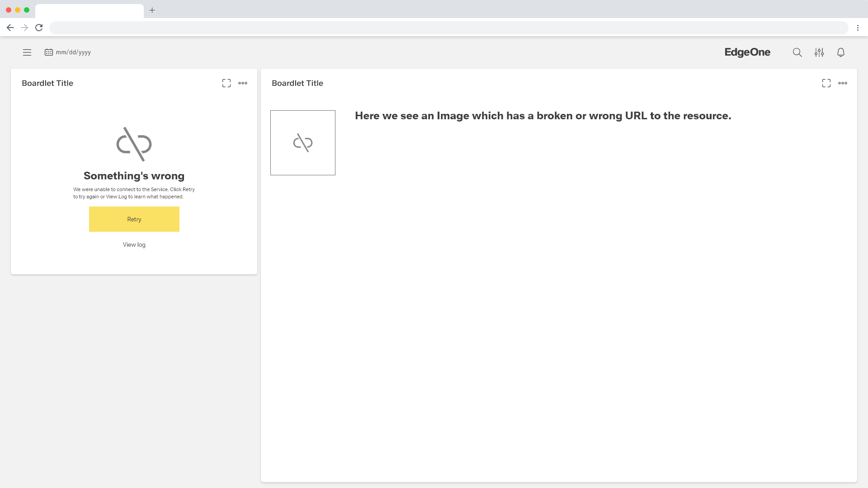Screen dimensions: 868x488
Task: Click the calendar icon beside date field
Action: tap(49, 52)
